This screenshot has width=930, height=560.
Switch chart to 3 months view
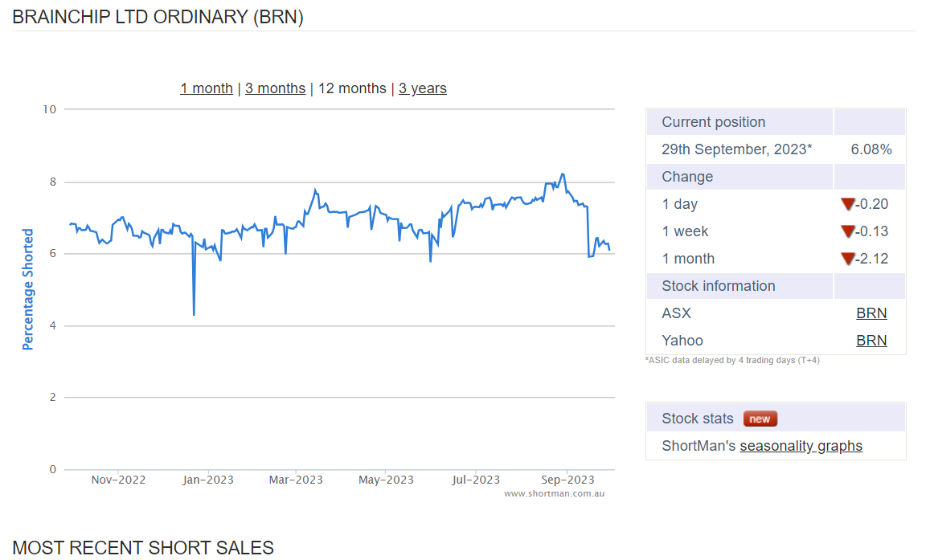click(275, 88)
